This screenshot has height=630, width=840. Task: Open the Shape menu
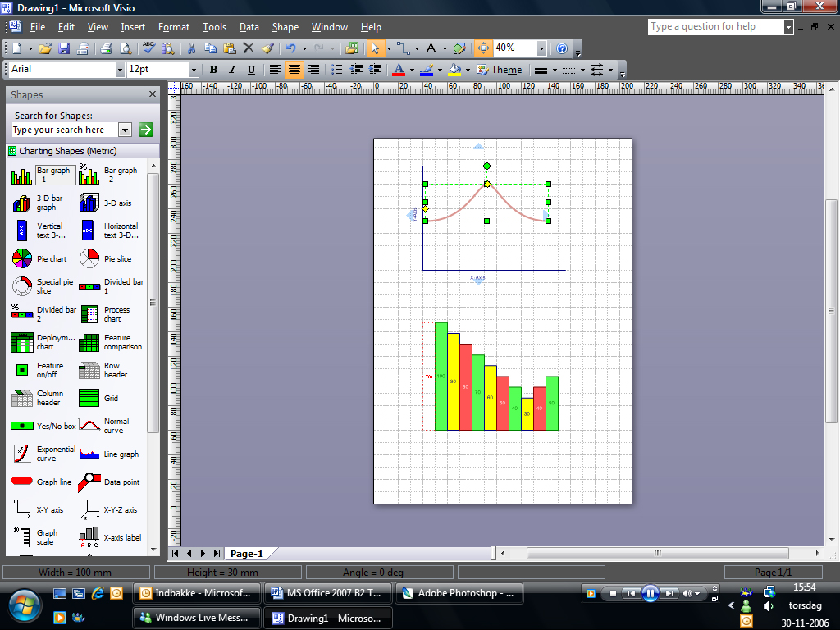pos(285,27)
